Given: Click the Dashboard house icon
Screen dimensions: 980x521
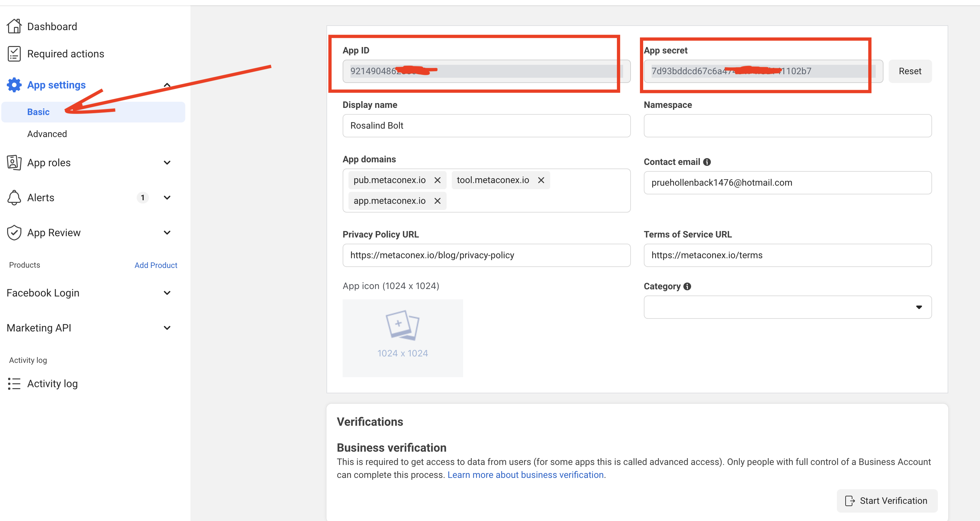Looking at the screenshot, I should click(14, 26).
